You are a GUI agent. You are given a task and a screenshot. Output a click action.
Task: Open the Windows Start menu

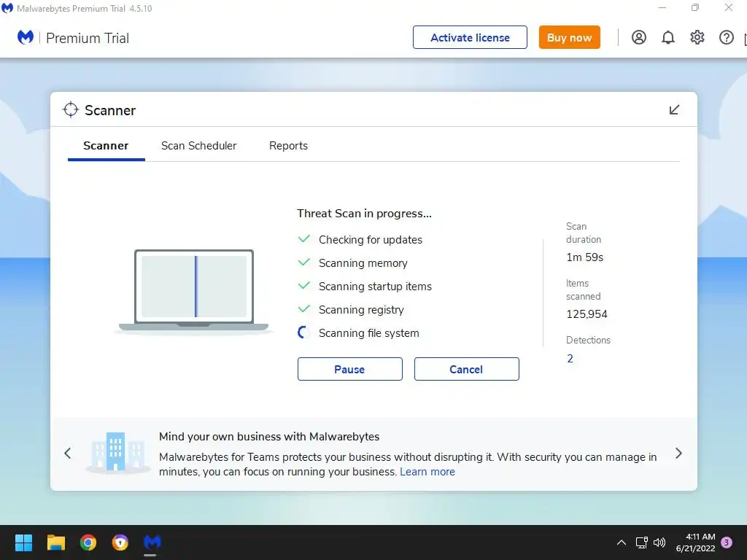(23, 542)
